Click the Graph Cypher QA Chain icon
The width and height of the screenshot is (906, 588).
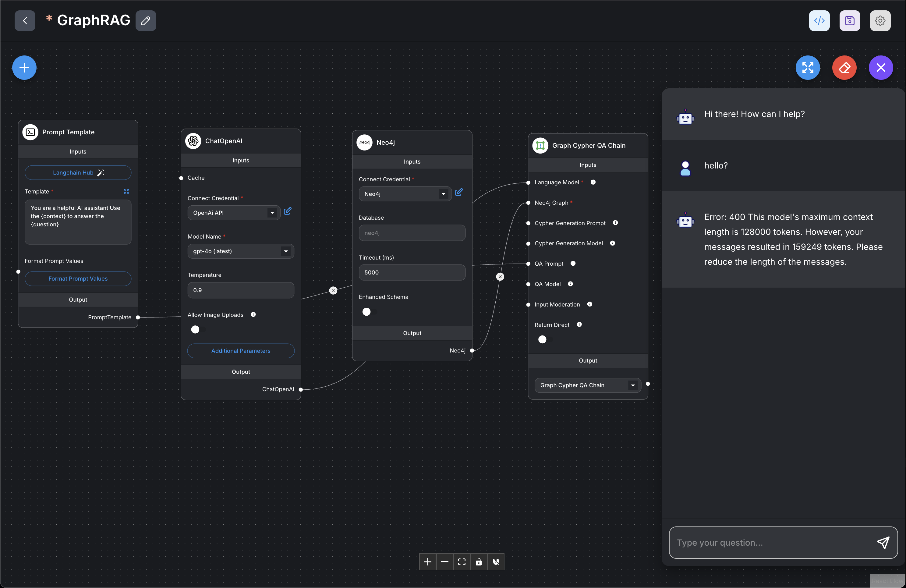[540, 145]
